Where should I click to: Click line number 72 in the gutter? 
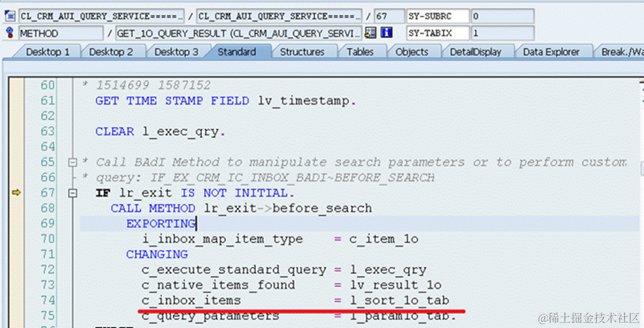(x=48, y=270)
